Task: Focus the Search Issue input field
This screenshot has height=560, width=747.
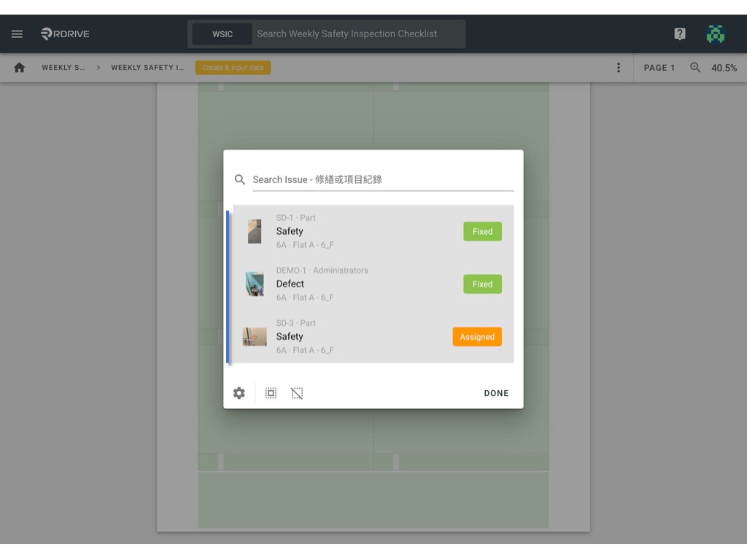Action: coord(383,179)
